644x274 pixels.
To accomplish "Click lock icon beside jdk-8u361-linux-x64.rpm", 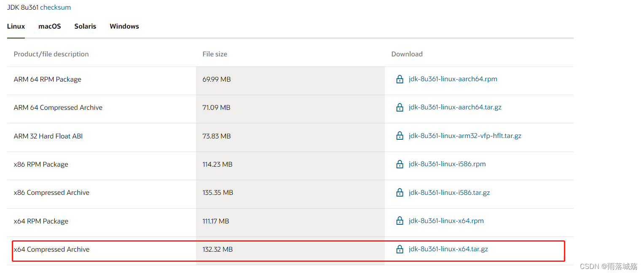I will tap(400, 221).
